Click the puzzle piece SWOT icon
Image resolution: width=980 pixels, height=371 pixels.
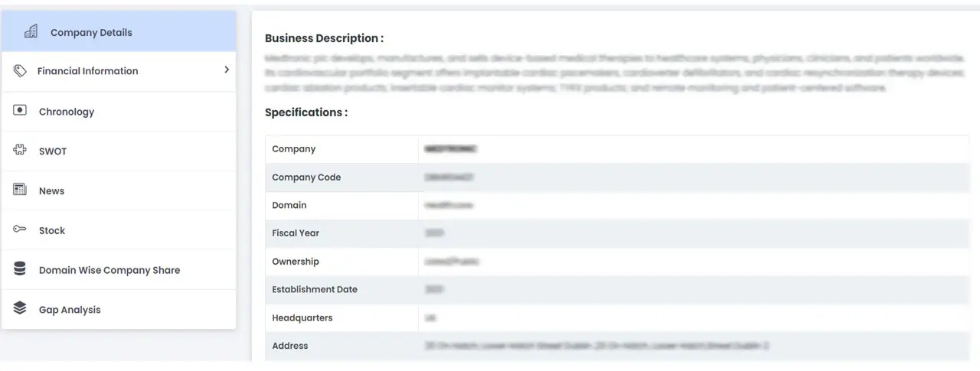click(x=20, y=151)
